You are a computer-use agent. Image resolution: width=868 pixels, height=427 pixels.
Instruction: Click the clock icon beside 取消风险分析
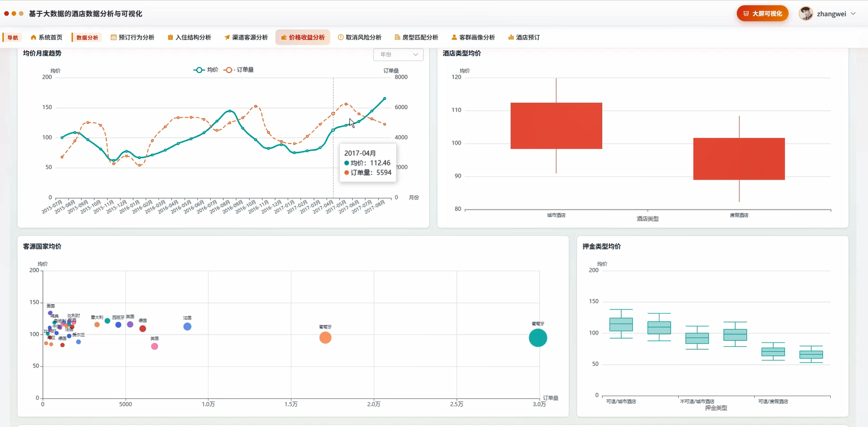(x=341, y=37)
